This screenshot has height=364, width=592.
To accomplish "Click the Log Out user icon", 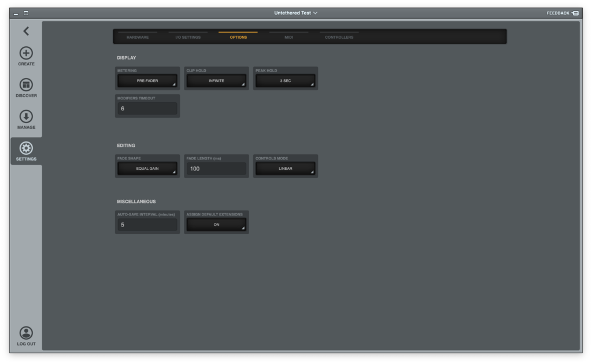I will coord(26,333).
